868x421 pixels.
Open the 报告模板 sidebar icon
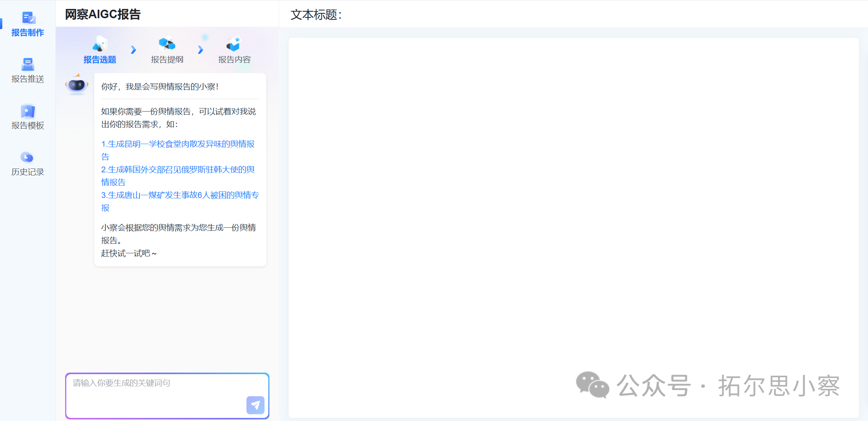[x=28, y=111]
